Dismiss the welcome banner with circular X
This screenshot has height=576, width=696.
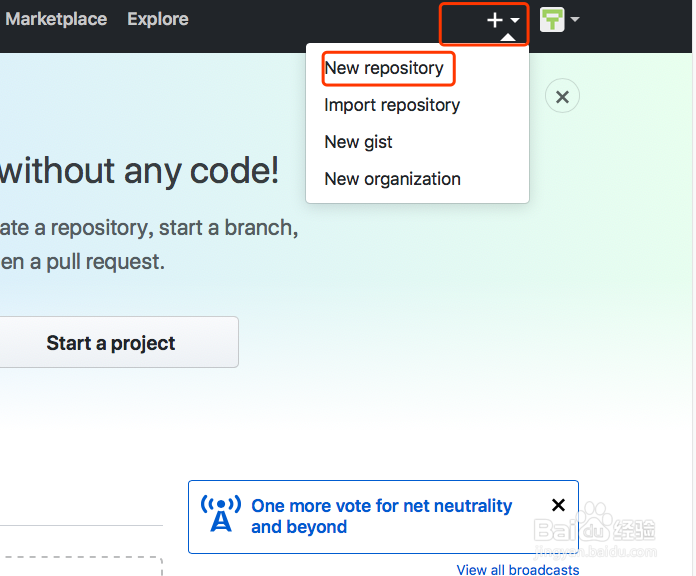562,96
